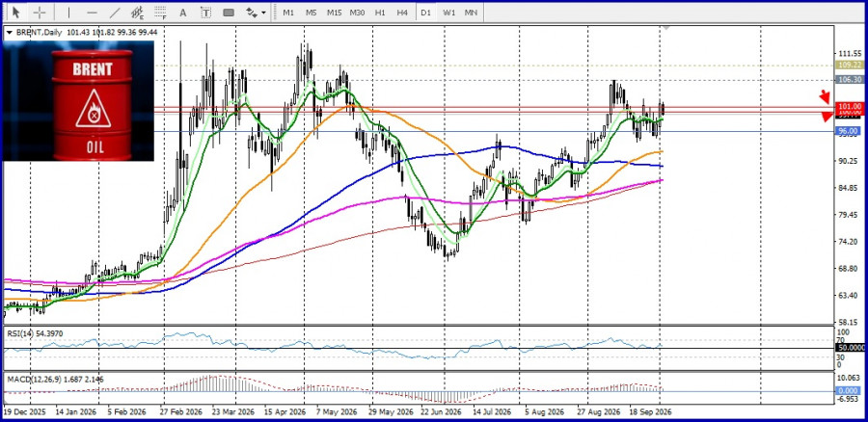Image resolution: width=868 pixels, height=422 pixels.
Task: Select the Fibonacci retracement tool
Action: click(160, 13)
